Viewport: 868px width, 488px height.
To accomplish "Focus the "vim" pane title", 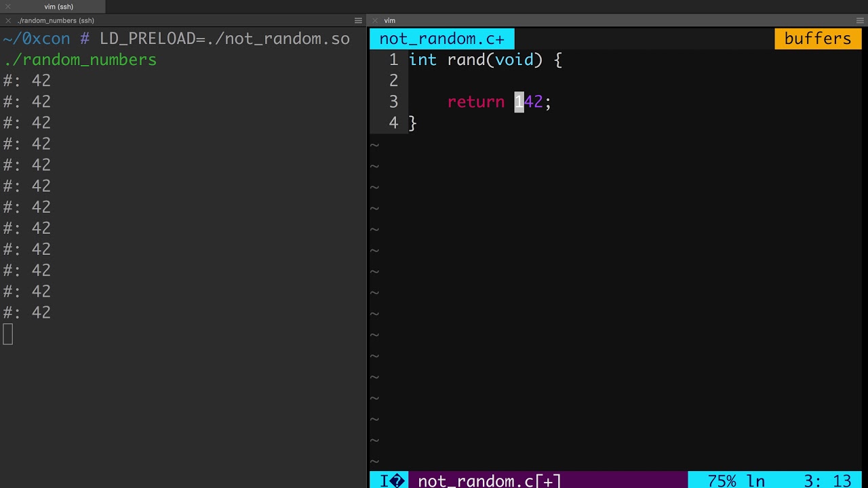I will tap(389, 21).
